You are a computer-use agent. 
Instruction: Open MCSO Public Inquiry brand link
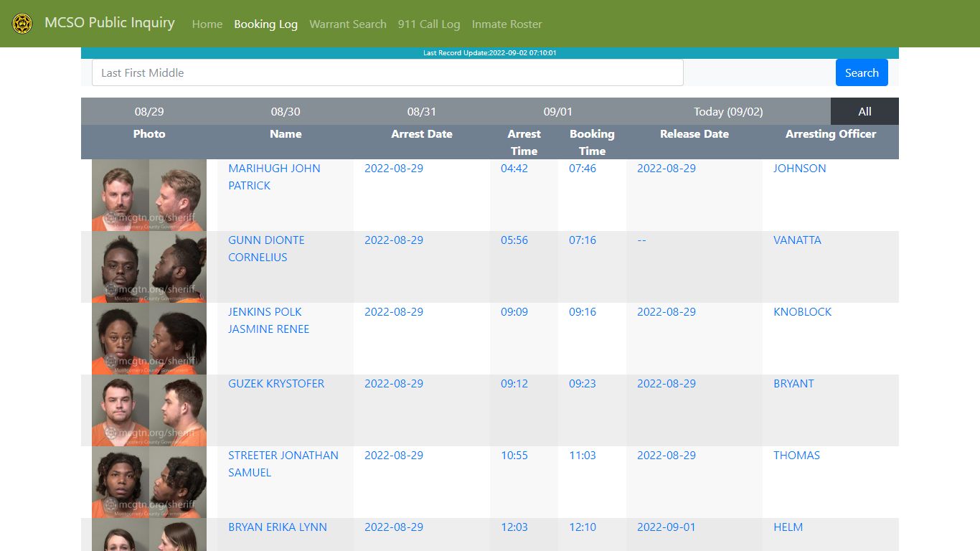click(109, 23)
